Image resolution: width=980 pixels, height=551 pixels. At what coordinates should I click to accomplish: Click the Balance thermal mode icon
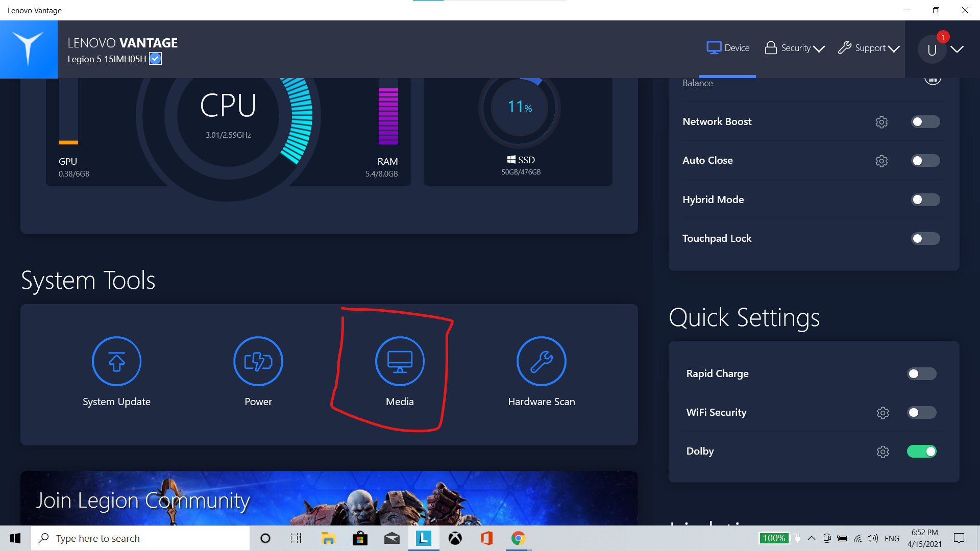[933, 80]
